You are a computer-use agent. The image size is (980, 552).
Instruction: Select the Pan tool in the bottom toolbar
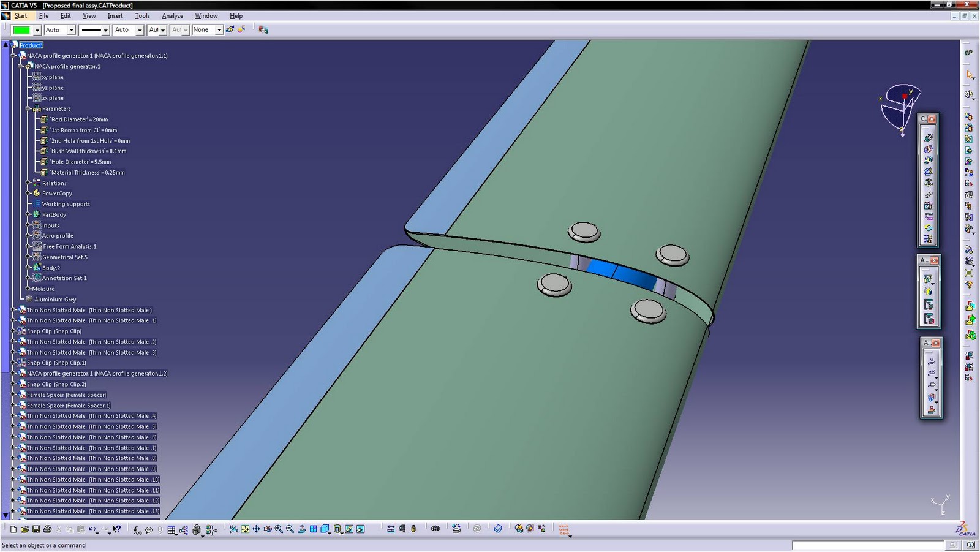[x=256, y=529]
